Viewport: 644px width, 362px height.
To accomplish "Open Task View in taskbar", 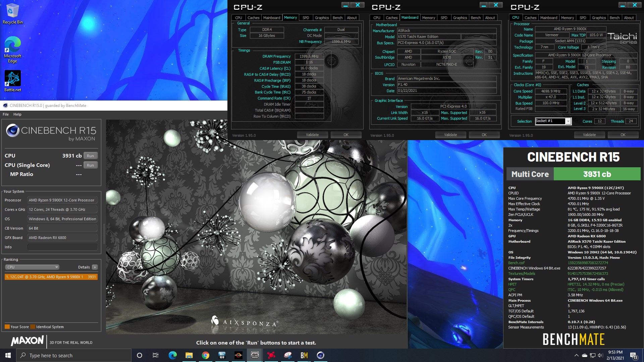I will (x=156, y=355).
